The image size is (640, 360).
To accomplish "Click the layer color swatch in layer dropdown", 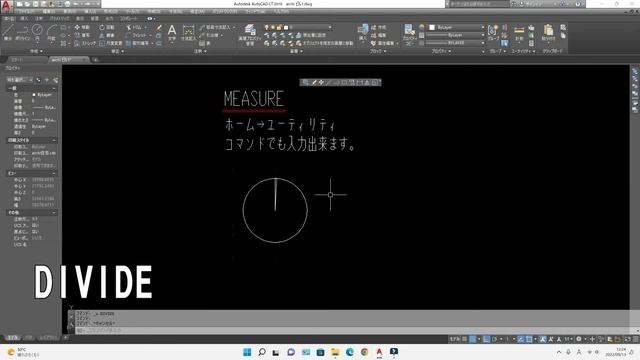I will (286, 27).
